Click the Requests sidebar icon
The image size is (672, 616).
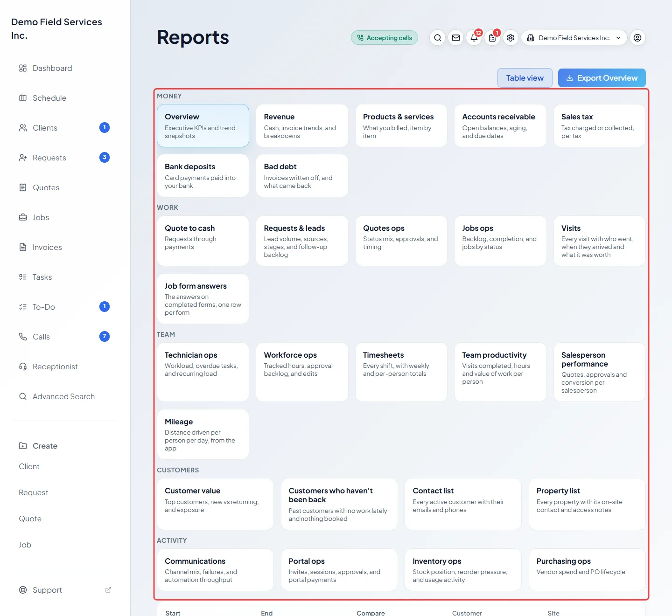pos(23,158)
